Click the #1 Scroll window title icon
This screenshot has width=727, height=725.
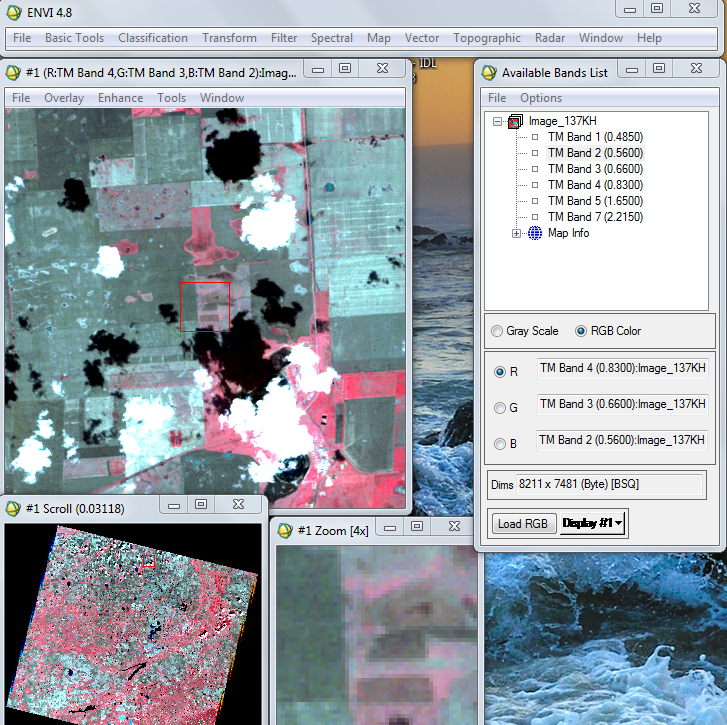pos(13,508)
